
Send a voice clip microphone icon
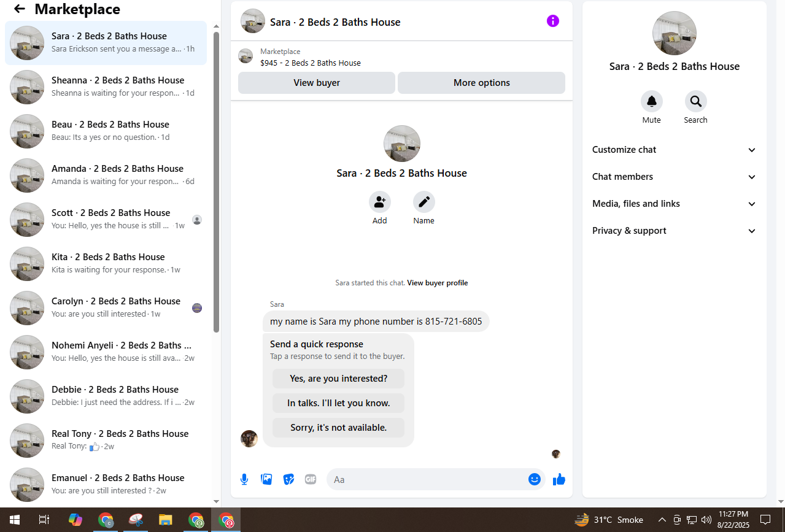(x=244, y=479)
